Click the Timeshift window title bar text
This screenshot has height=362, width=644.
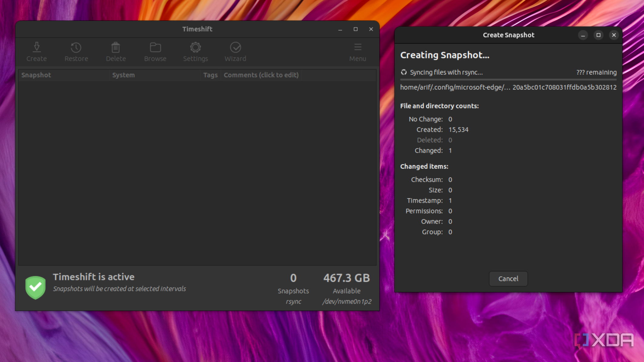pos(197,29)
